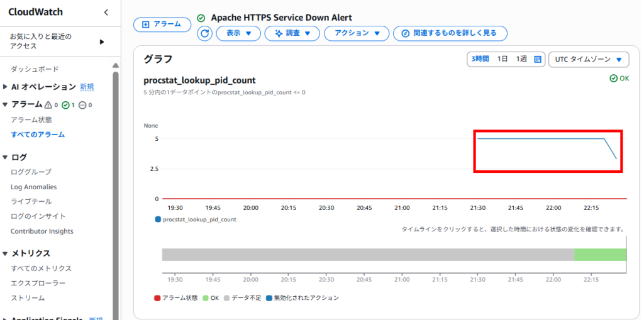
Task: Click the insufficient-data count icon showing 0
Action: pyautogui.click(x=82, y=105)
